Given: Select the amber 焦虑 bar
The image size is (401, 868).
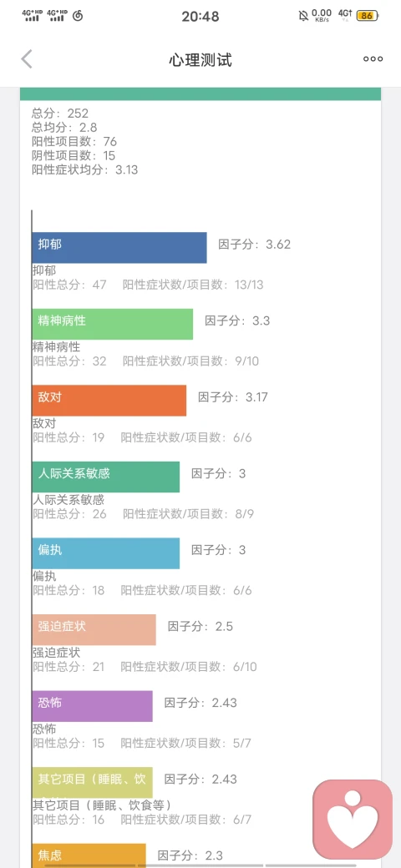Looking at the screenshot, I should pos(89,855).
